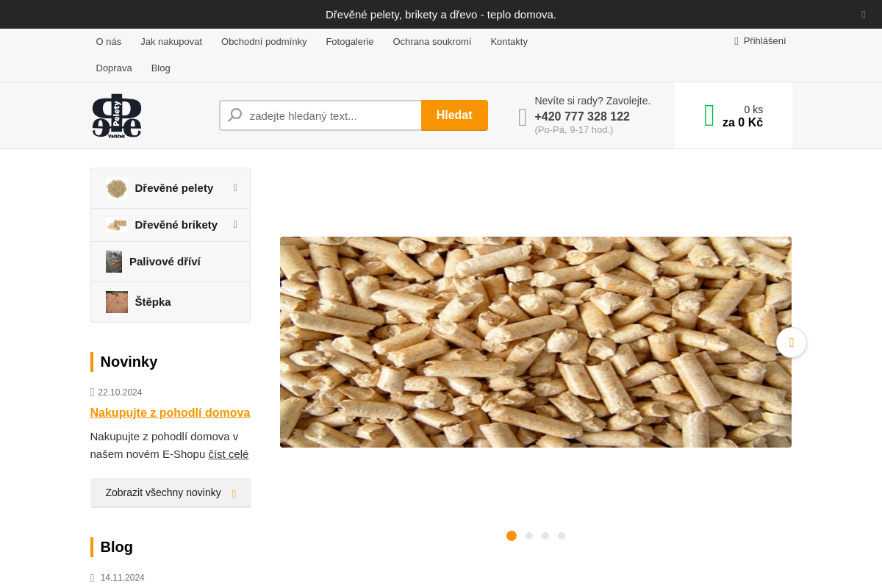Image resolution: width=882 pixels, height=588 pixels.
Task: Select the second carousel slide dot
Action: 529,536
